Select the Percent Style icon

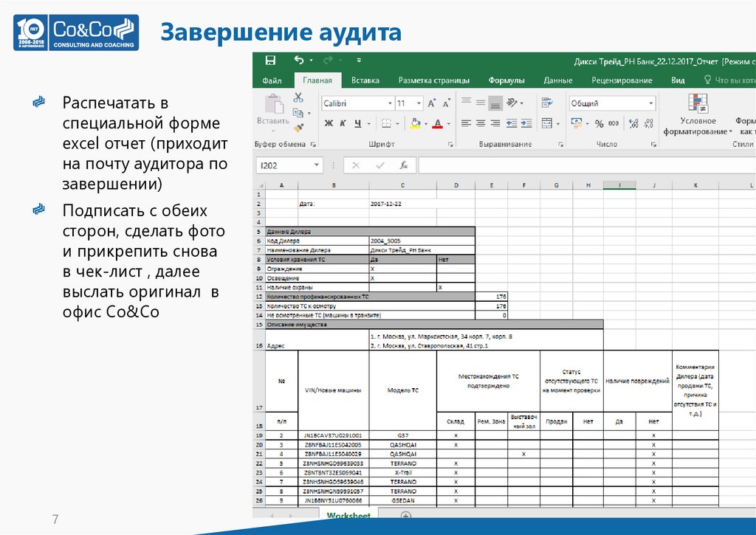click(x=599, y=123)
